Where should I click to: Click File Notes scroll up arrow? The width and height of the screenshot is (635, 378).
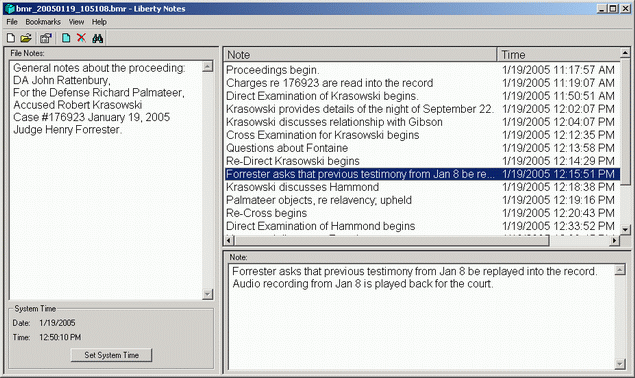pyautogui.click(x=207, y=66)
